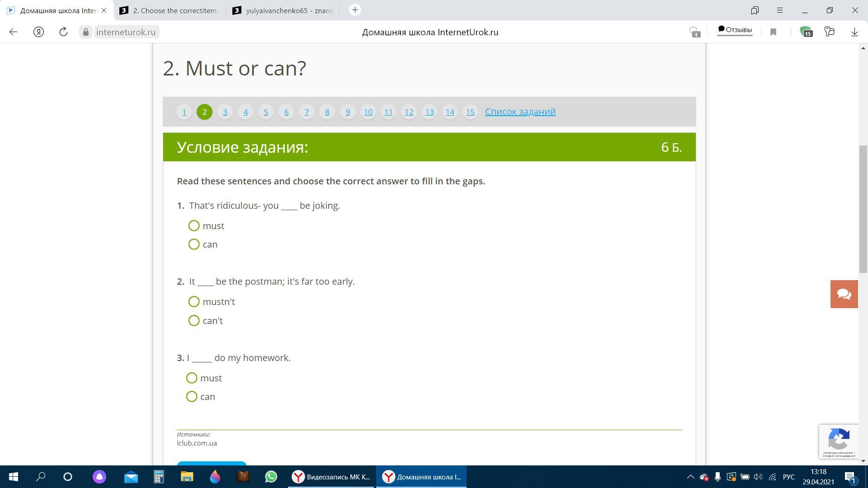Open the bookmark icon in toolbar
Viewport: 868px width, 488px height.
(773, 32)
